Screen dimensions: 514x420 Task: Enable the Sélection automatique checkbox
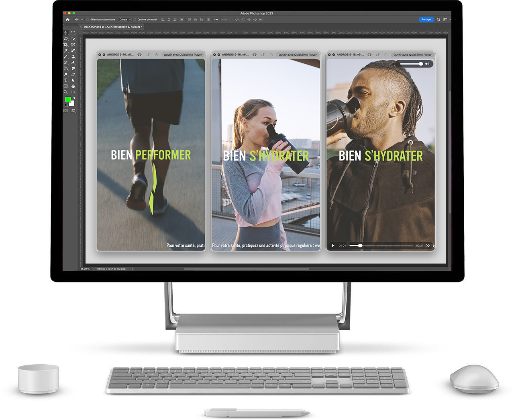point(88,19)
